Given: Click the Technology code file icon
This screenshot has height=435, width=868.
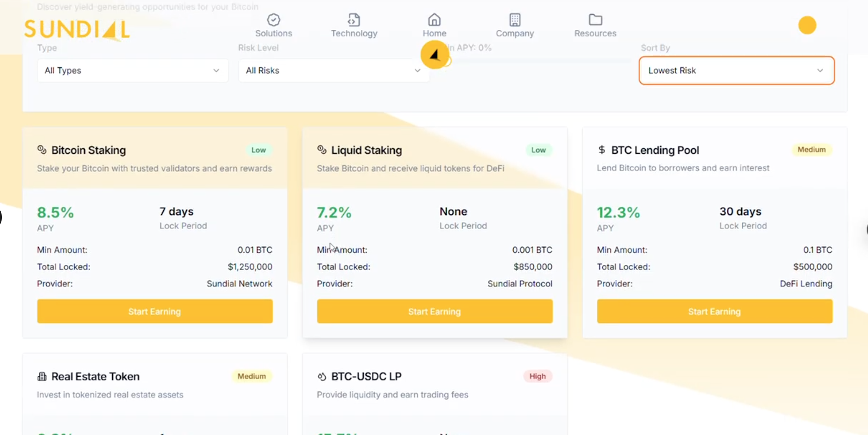Looking at the screenshot, I should tap(354, 20).
